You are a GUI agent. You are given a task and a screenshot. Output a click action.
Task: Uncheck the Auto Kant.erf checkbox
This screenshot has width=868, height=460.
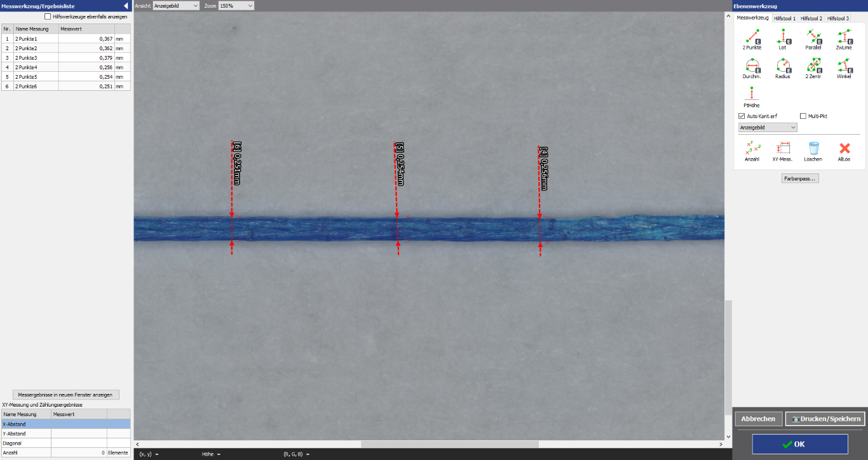[742, 116]
